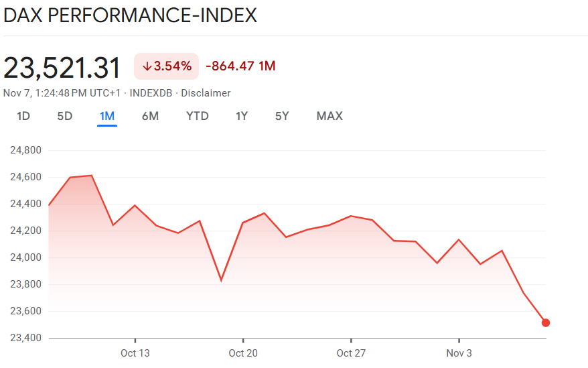
Task: Show the MAX historical range
Action: (x=329, y=116)
